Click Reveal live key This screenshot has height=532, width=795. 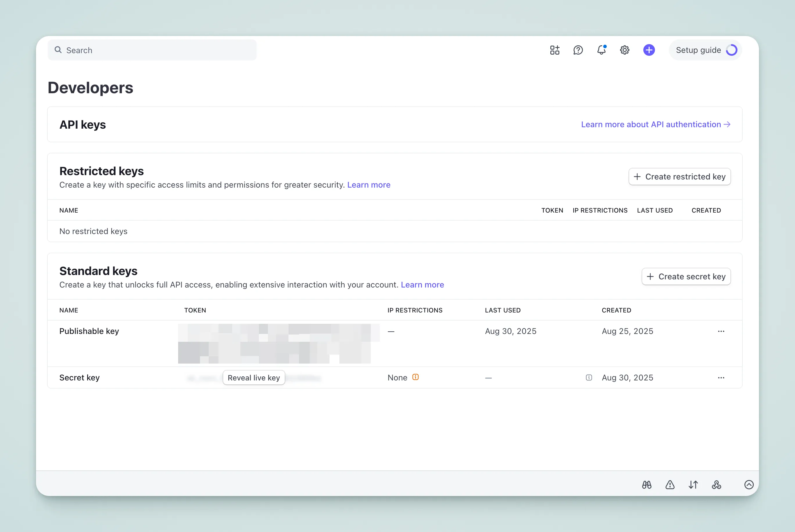pos(254,377)
